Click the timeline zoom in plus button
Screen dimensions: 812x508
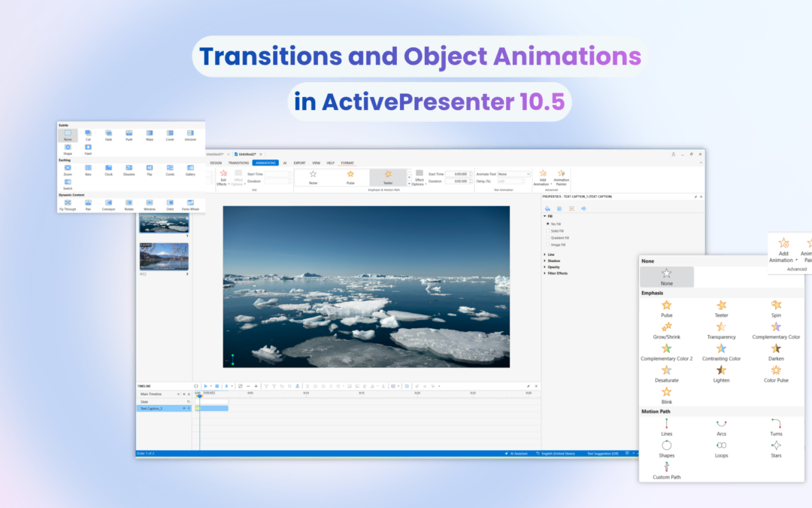point(256,386)
